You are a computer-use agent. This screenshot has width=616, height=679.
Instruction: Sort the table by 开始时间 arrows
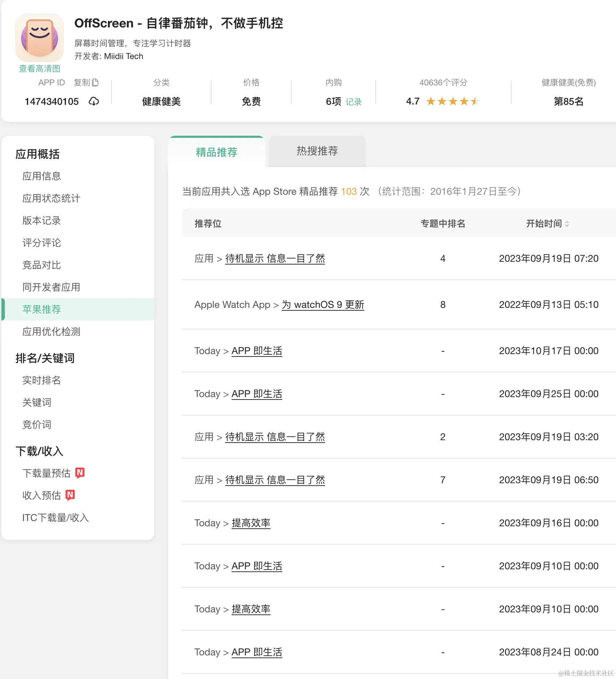click(567, 224)
